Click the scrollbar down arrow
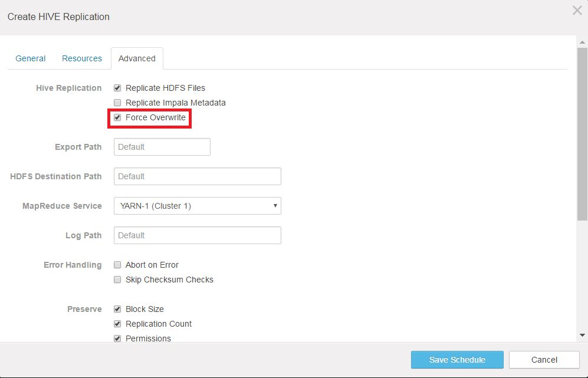 pos(583,336)
